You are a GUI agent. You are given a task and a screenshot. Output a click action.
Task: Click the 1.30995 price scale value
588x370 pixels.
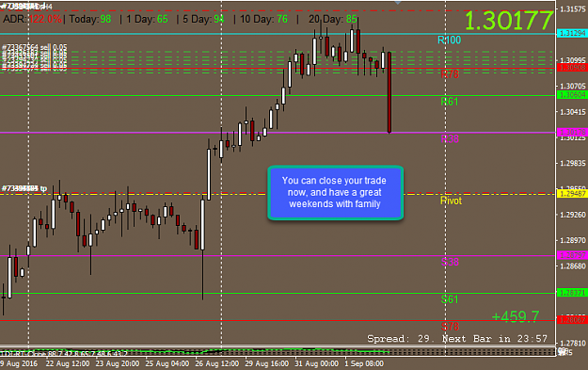(x=573, y=60)
